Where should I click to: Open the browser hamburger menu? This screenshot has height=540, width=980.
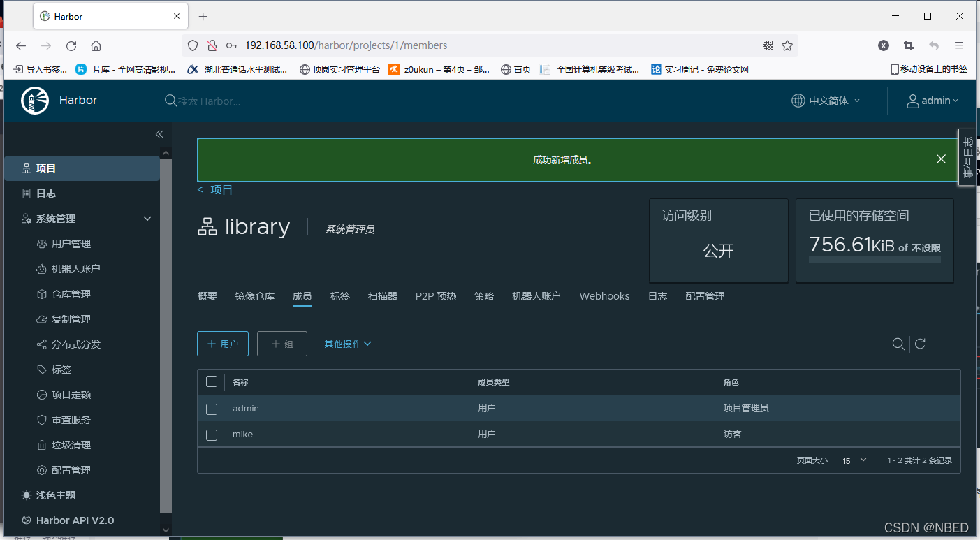[x=959, y=45]
